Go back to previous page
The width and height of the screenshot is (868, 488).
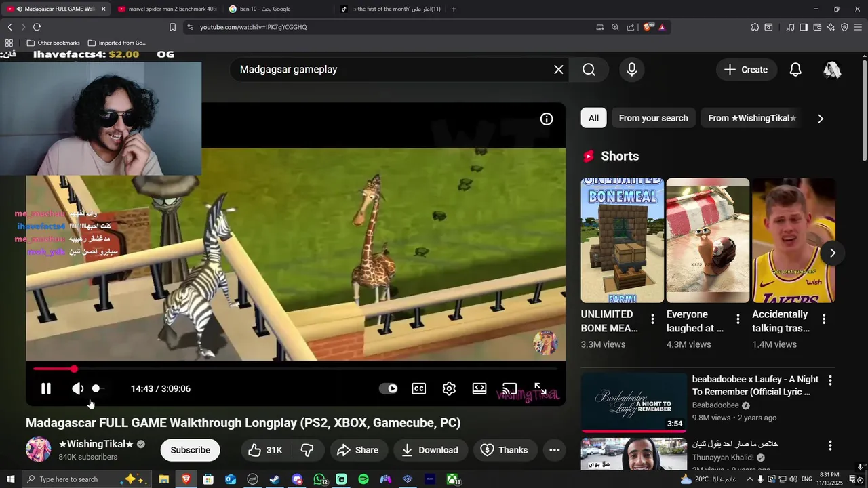point(9,27)
